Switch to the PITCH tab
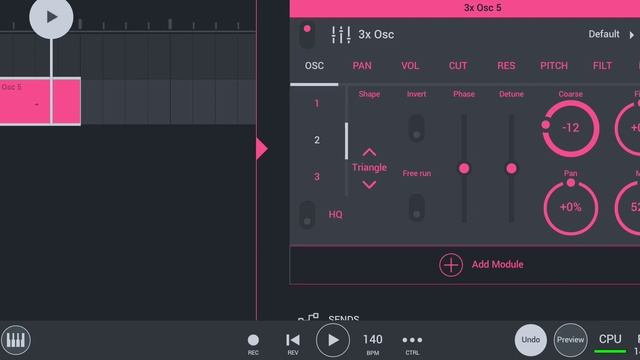Viewport: 640px width, 360px height. tap(554, 66)
